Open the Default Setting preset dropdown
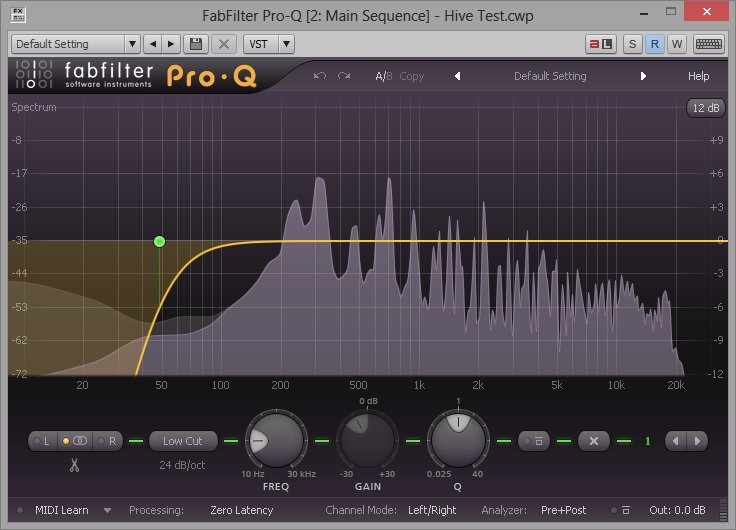 coord(75,44)
